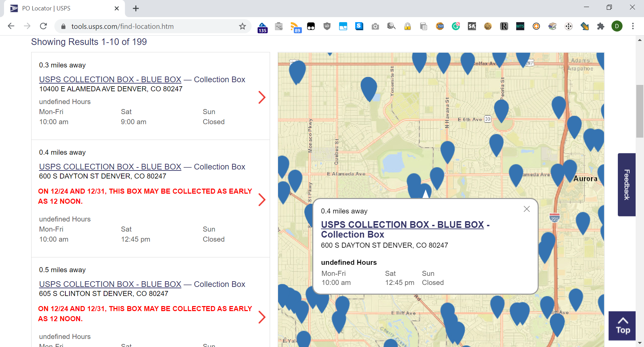Open a new browser tab
The height and width of the screenshot is (347, 644).
pyautogui.click(x=136, y=8)
